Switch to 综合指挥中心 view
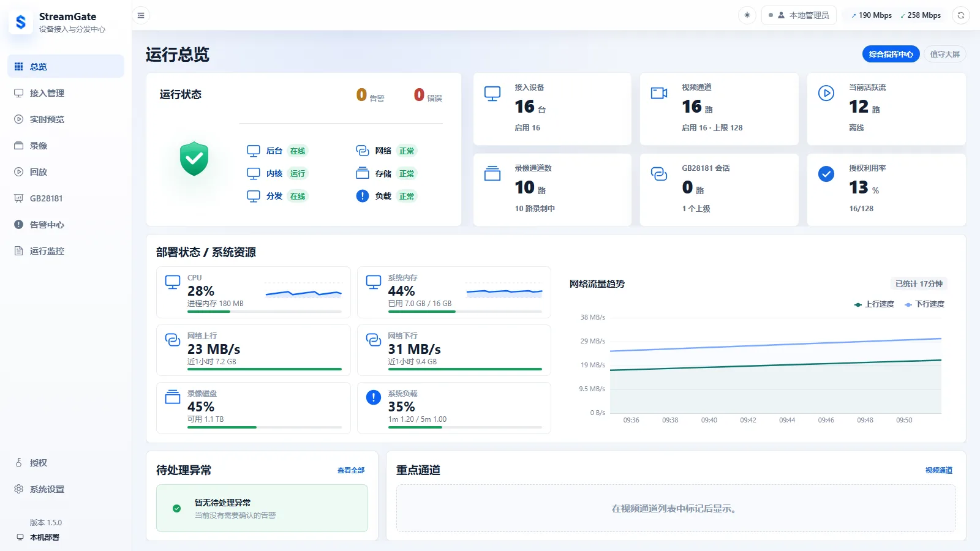This screenshot has width=980, height=551. point(891,54)
